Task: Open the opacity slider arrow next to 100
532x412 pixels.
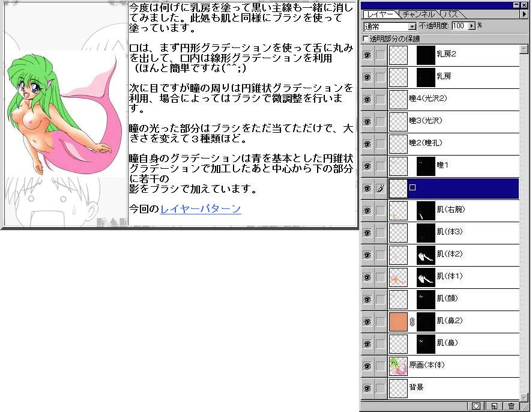Action: pos(471,26)
